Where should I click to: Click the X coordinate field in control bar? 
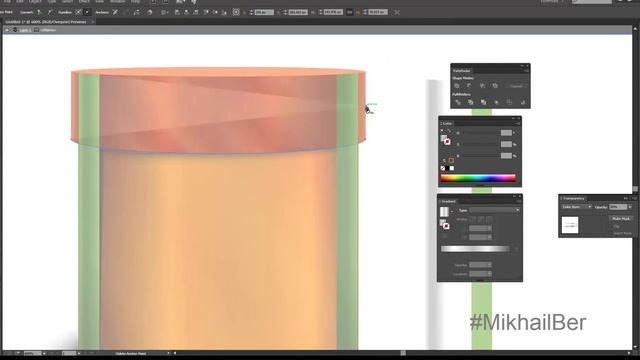click(264, 12)
